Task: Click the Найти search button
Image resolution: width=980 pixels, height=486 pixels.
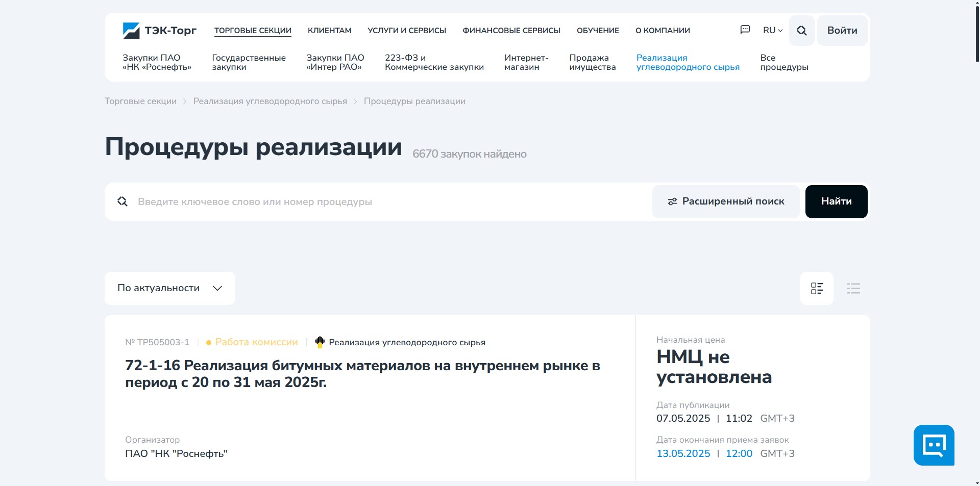Action: pos(836,201)
